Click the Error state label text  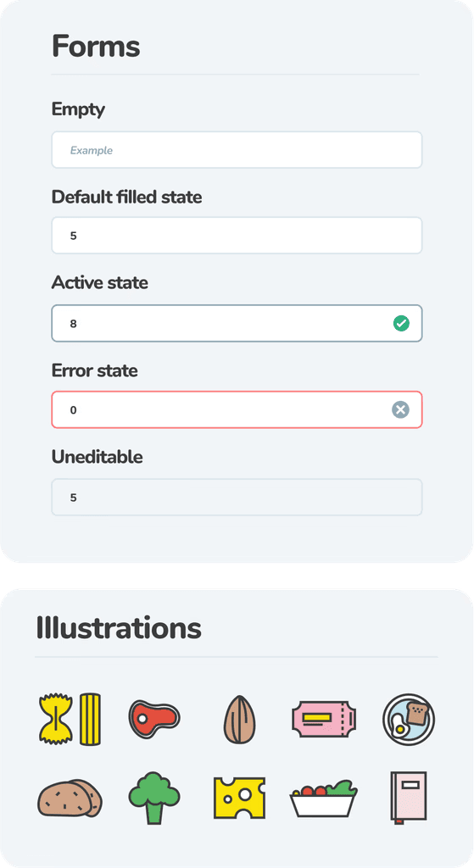point(95,370)
